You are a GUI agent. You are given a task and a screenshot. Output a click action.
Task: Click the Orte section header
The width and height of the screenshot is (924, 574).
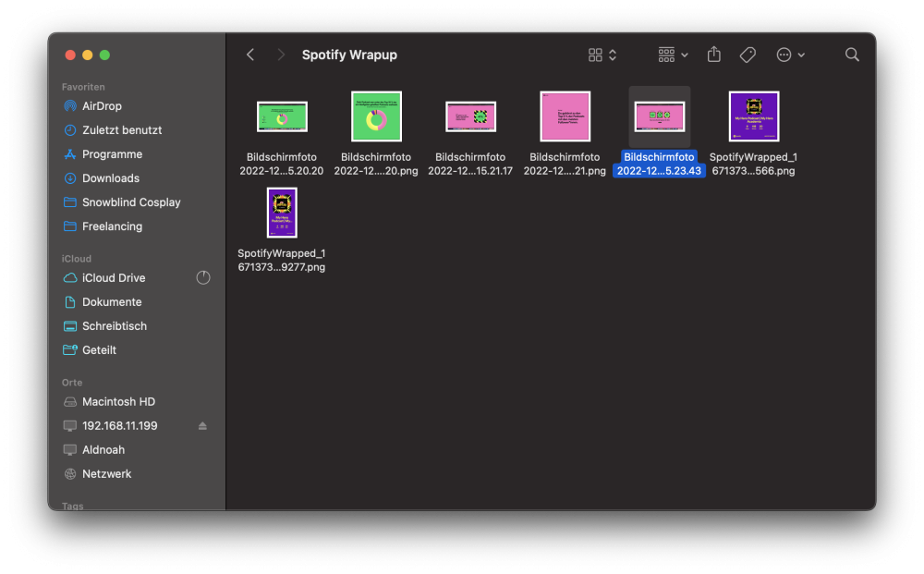pyautogui.click(x=72, y=383)
